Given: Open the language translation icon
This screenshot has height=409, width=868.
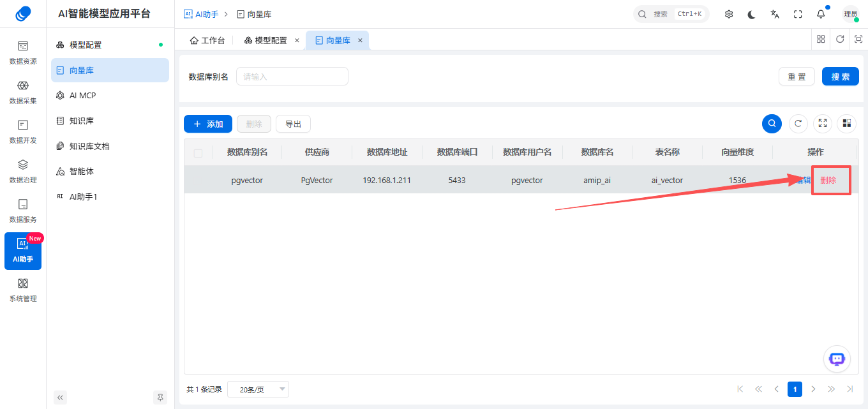Looking at the screenshot, I should pyautogui.click(x=775, y=14).
